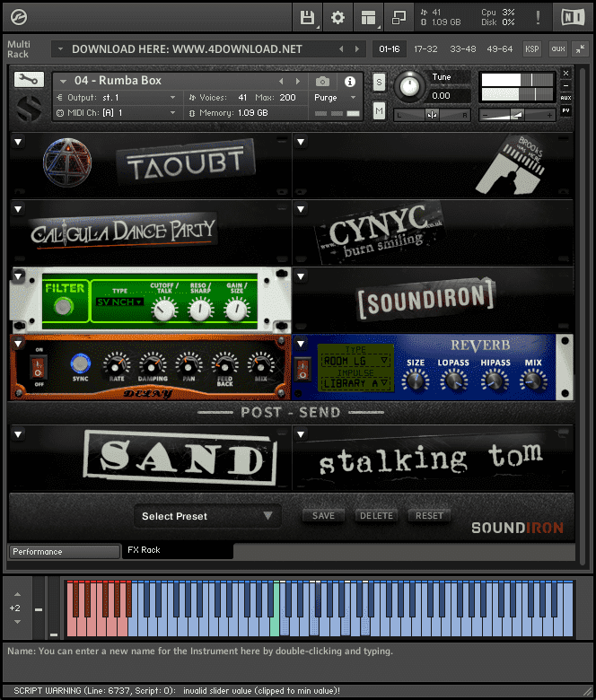Click the instrument volume slider
Image resolution: width=596 pixels, height=700 pixels.
517,115
